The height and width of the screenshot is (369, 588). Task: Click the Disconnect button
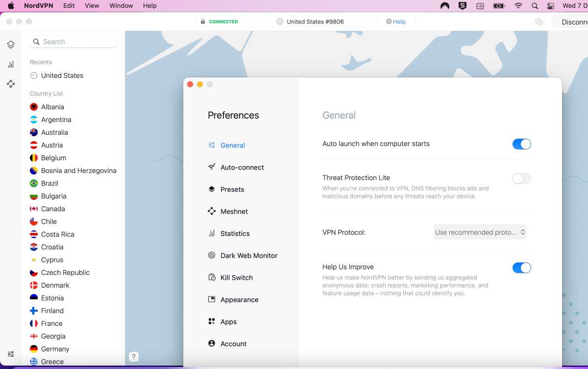coord(570,22)
